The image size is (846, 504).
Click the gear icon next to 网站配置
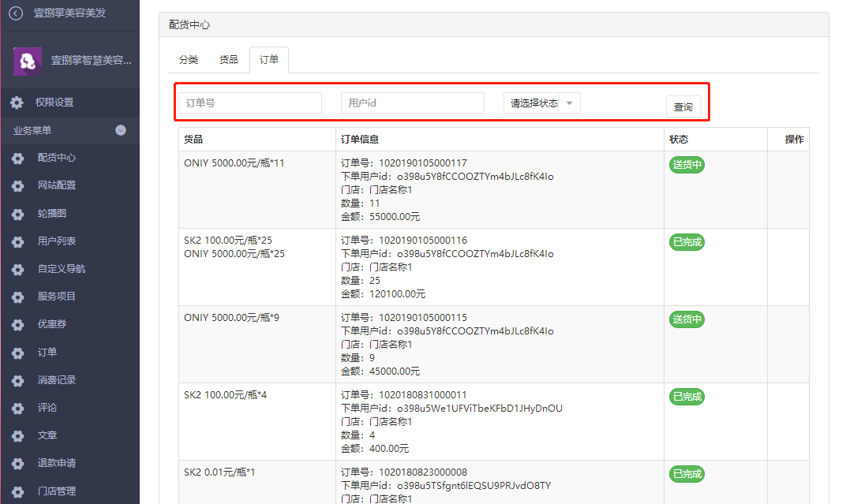click(18, 186)
